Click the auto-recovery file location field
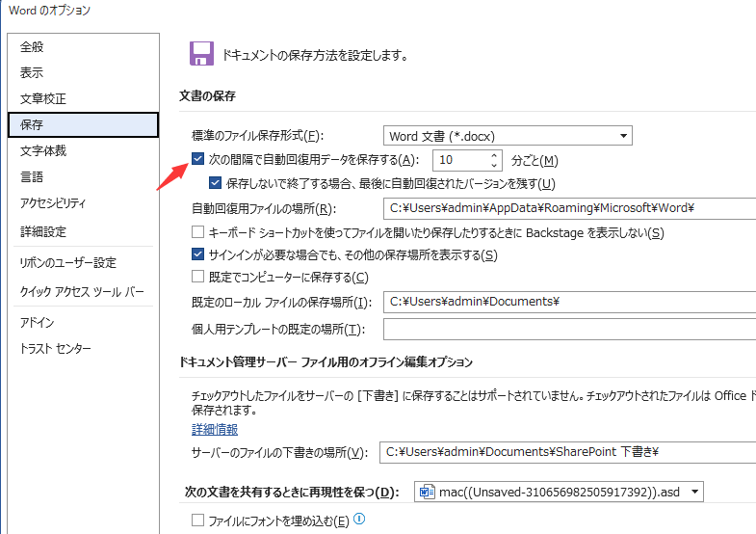Screen dimensions: 756x534 tap(569, 208)
